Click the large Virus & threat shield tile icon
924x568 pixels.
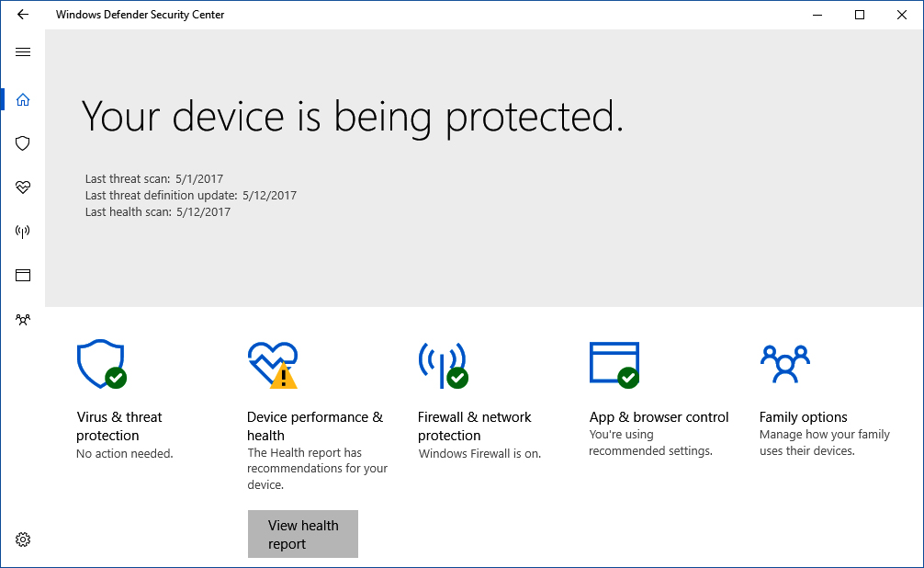point(100,364)
